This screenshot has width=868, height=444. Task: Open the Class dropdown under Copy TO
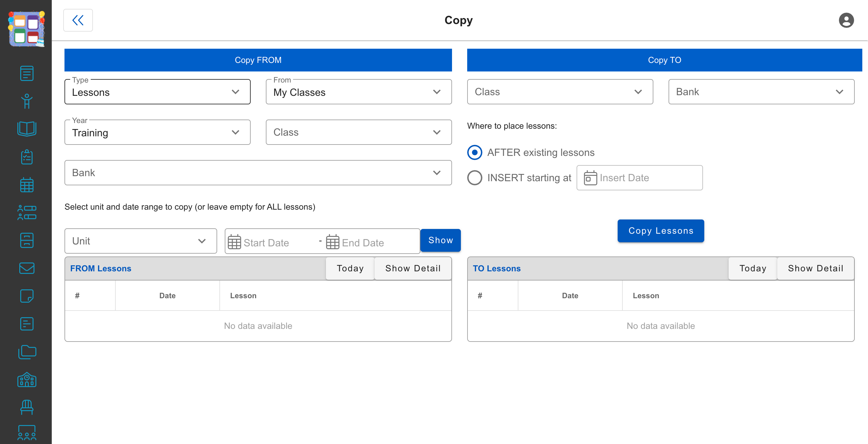[560, 92]
